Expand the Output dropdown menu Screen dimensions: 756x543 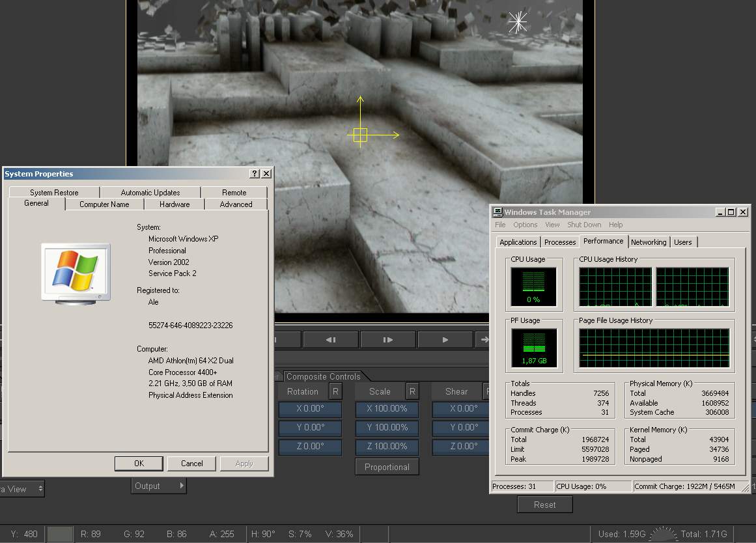[159, 486]
